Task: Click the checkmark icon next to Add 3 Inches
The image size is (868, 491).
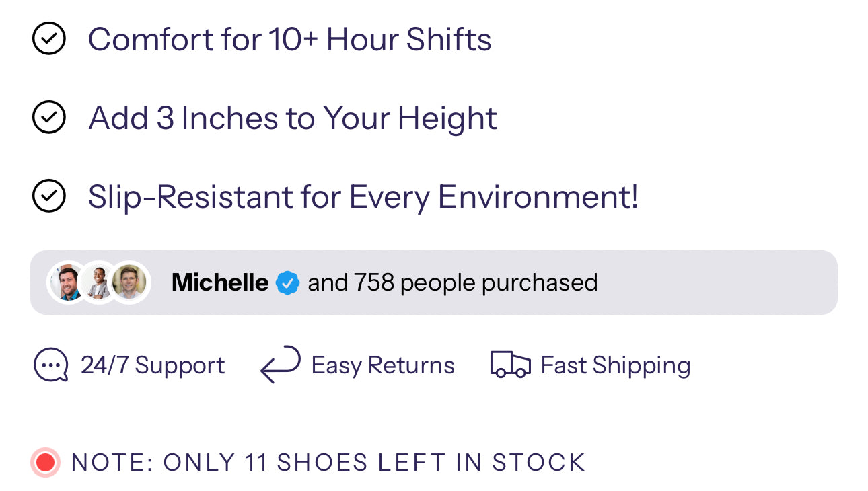Action: click(49, 118)
